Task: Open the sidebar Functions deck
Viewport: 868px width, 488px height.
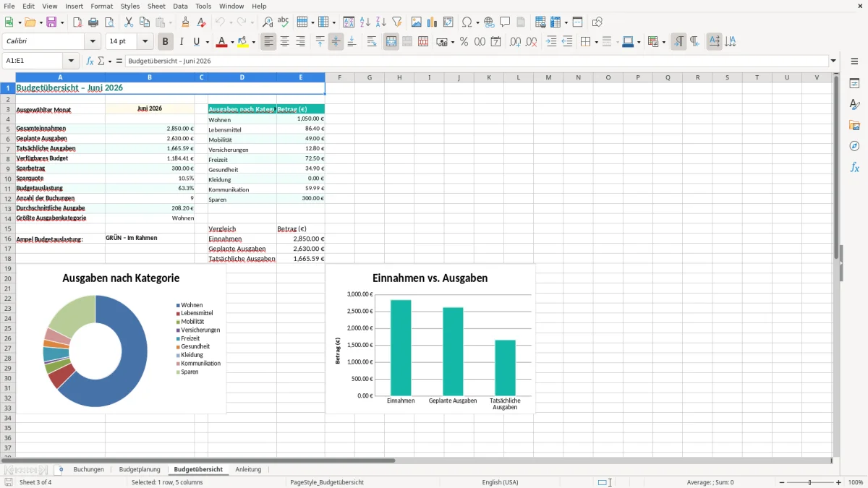Action: (854, 168)
